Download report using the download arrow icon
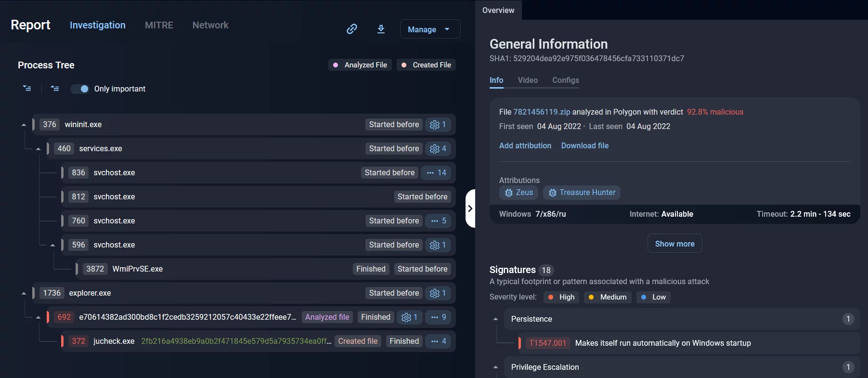This screenshot has width=868, height=378. point(381,29)
